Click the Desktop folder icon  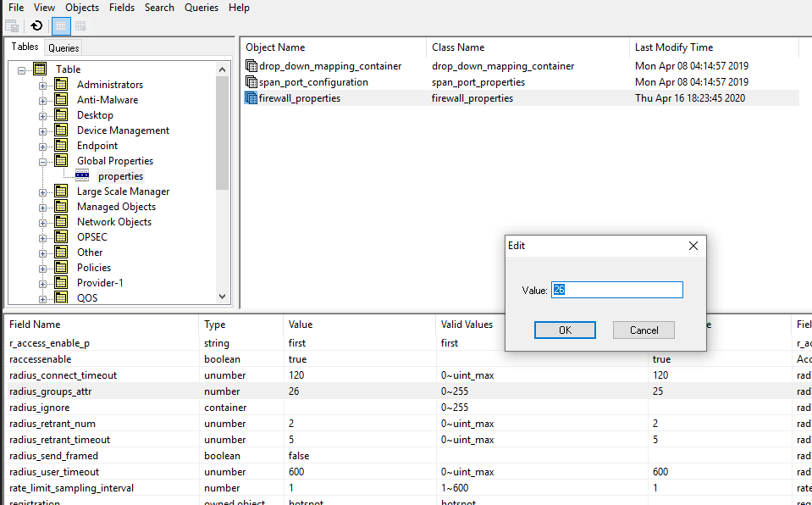click(x=61, y=114)
